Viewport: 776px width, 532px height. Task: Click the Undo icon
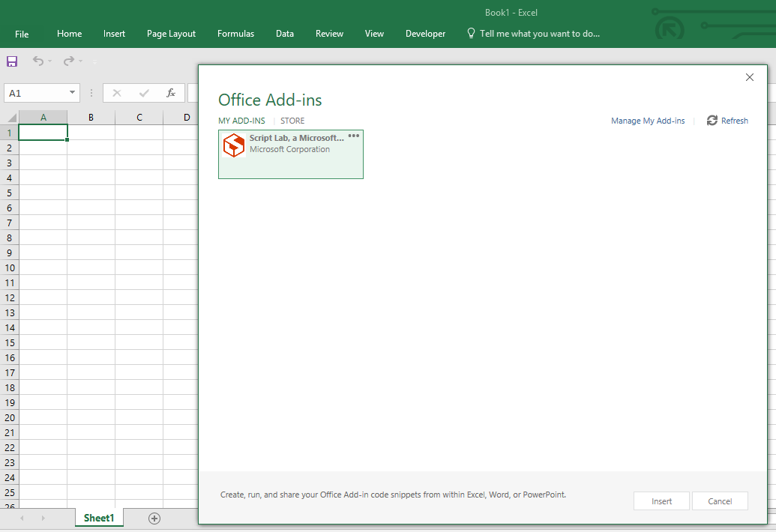pyautogui.click(x=38, y=61)
